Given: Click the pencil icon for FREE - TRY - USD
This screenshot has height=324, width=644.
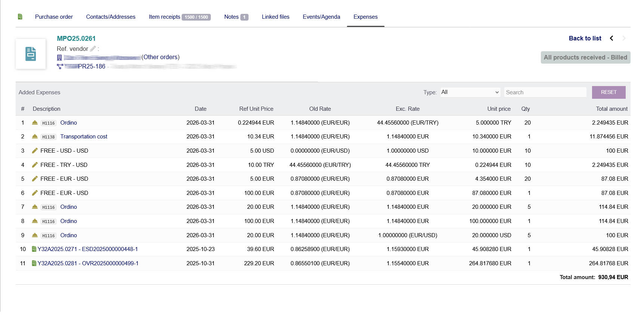Looking at the screenshot, I should point(35,165).
